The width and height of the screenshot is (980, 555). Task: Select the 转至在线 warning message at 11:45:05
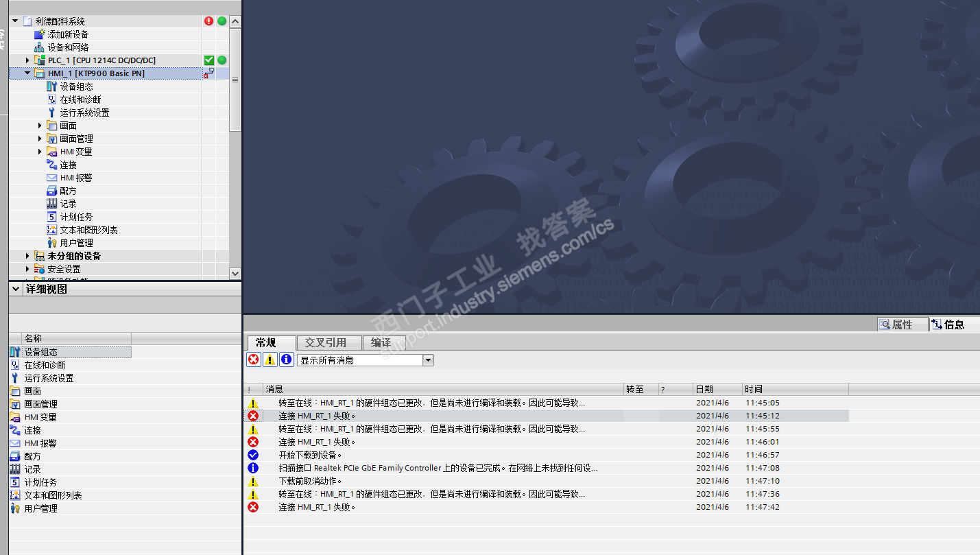point(547,403)
